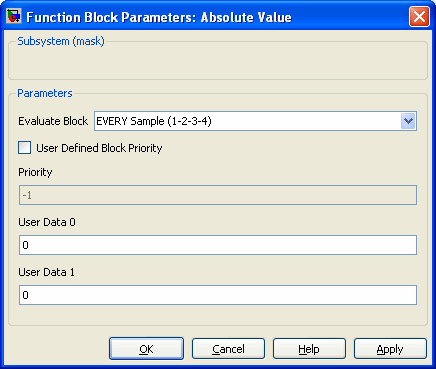The image size is (436, 369).
Task: Click inside the User Data 0 field
Action: point(218,245)
